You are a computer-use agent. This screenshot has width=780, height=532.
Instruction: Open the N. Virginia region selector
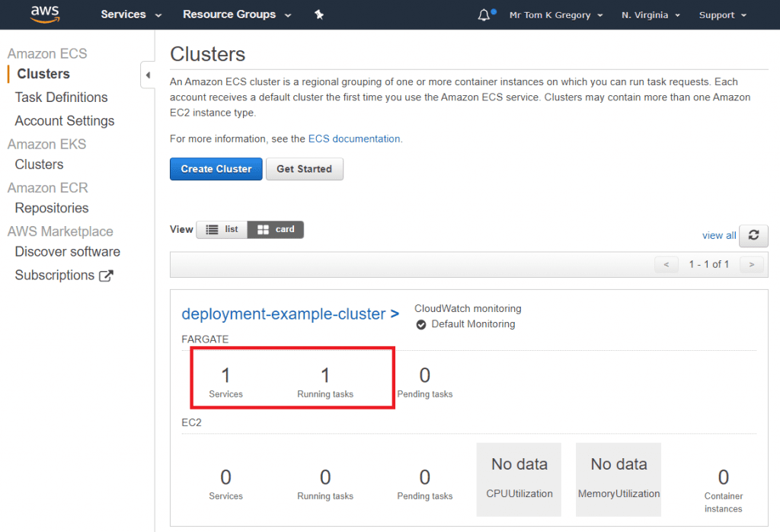coord(651,15)
